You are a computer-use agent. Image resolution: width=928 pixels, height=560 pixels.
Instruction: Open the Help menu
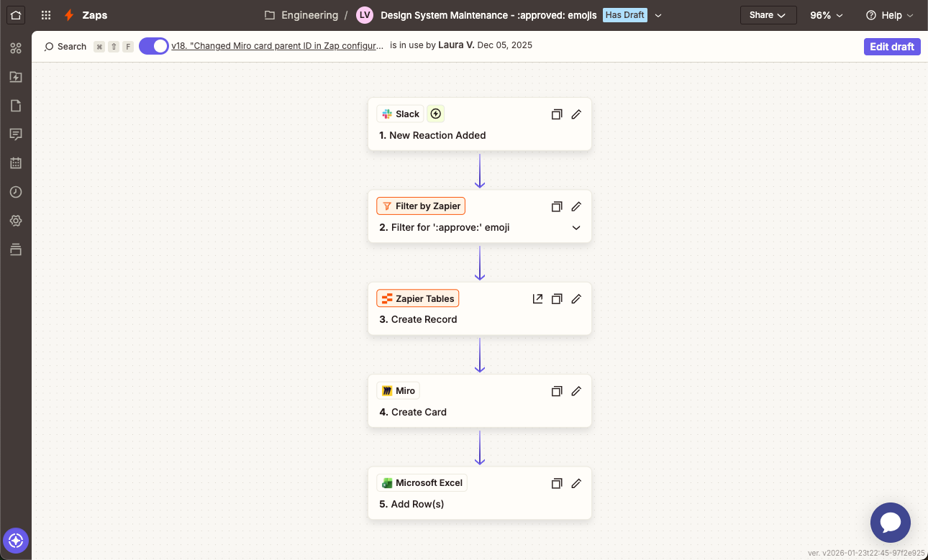(889, 14)
